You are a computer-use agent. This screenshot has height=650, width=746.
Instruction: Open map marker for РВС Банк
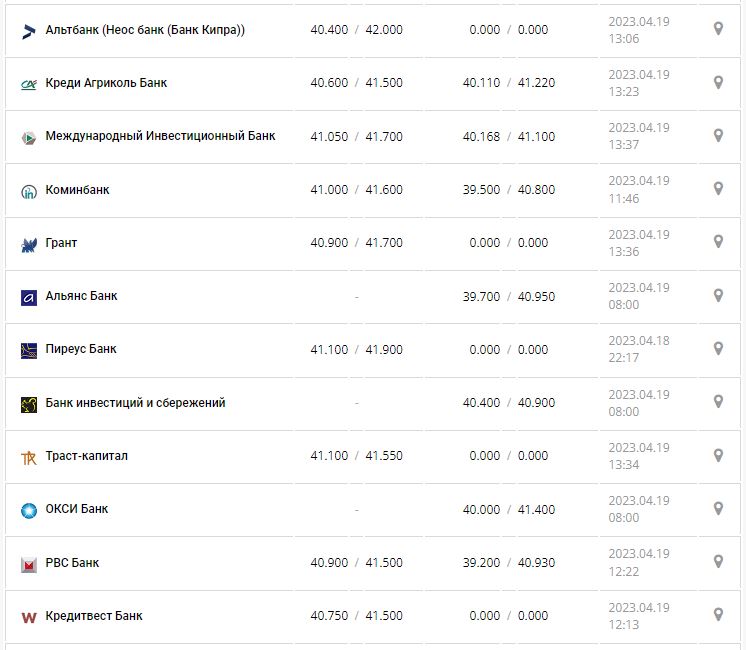click(718, 562)
